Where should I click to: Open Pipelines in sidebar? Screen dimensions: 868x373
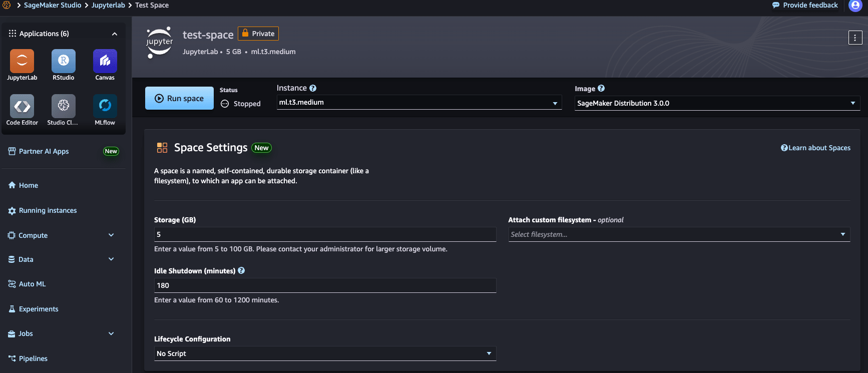click(28, 358)
